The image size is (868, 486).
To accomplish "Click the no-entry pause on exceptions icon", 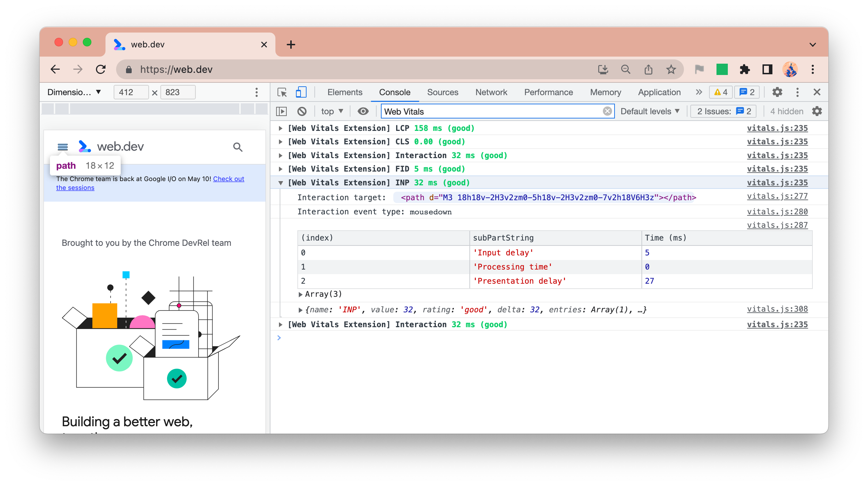I will pos(302,111).
